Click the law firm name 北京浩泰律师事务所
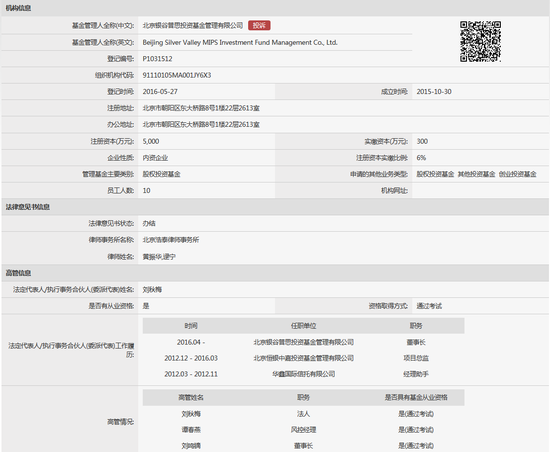Image resolution: width=550 pixels, height=452 pixels. (171, 240)
